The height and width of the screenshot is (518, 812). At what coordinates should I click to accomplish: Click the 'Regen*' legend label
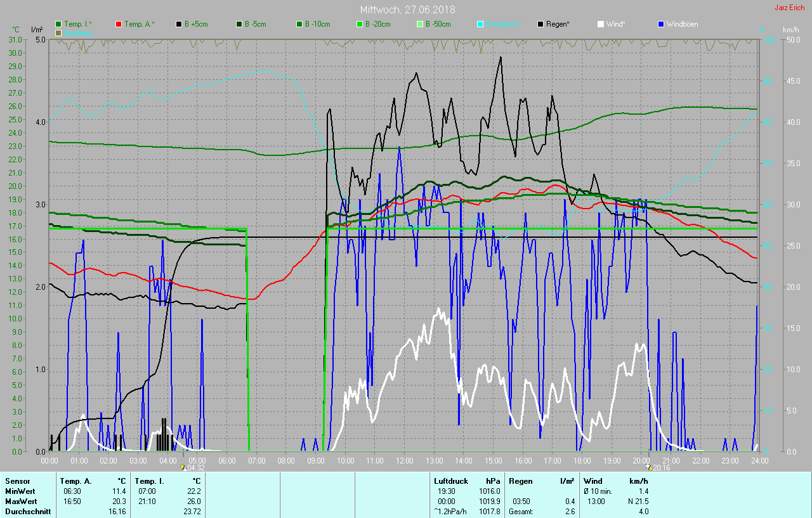tap(558, 24)
